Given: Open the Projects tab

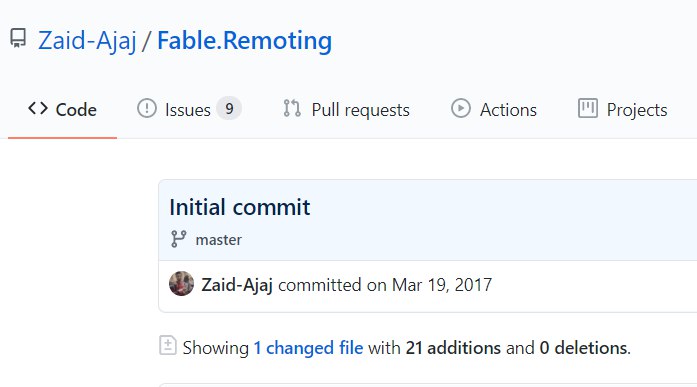Looking at the screenshot, I should [x=623, y=109].
